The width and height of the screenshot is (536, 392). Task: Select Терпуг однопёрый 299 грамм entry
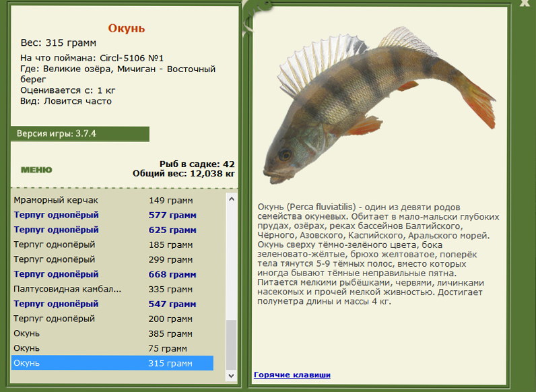point(112,259)
